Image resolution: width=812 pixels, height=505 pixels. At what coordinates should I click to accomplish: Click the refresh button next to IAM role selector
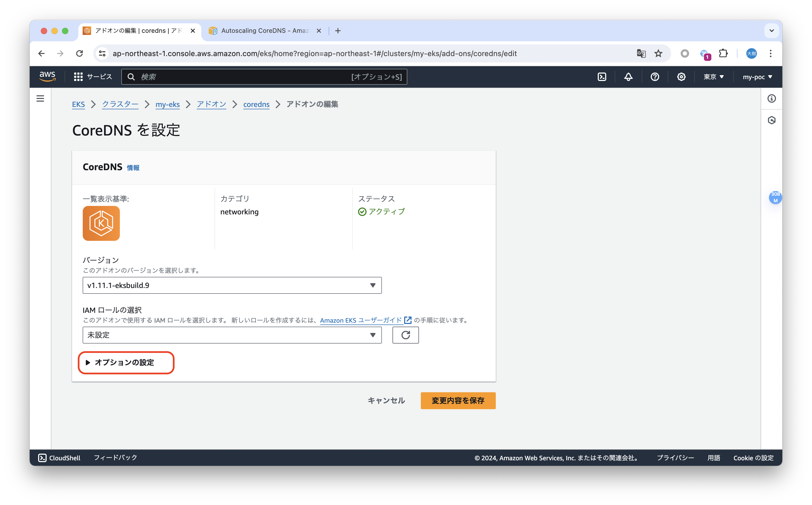(x=405, y=335)
